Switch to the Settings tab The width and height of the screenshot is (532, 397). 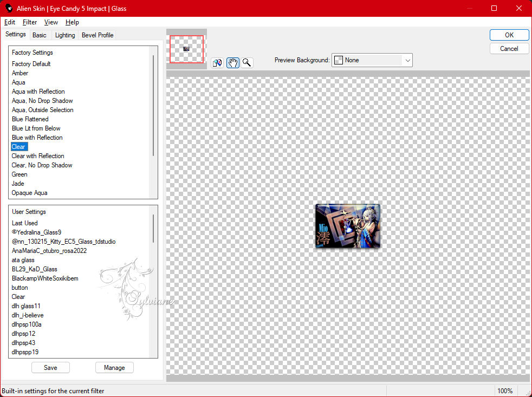[x=16, y=34]
